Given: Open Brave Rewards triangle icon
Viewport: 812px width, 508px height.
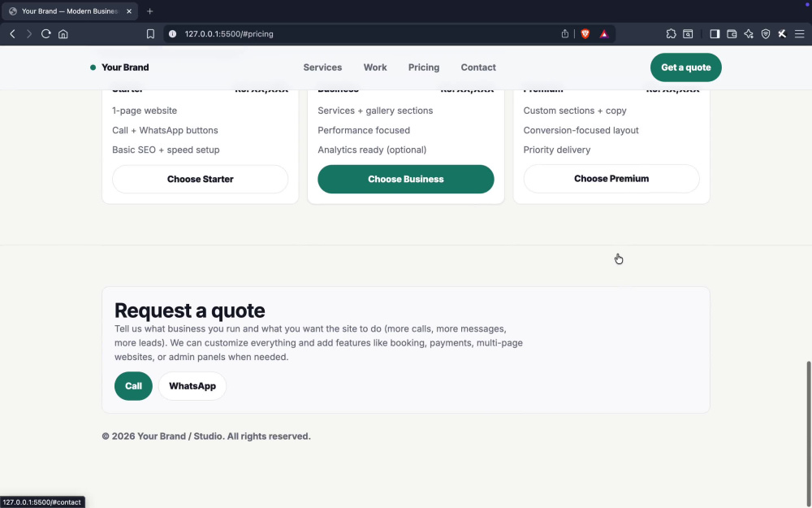Looking at the screenshot, I should pyautogui.click(x=604, y=33).
